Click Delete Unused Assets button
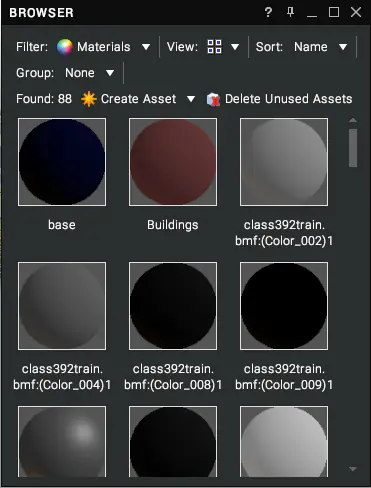Viewport: 371px width, 488px height. pos(279,99)
